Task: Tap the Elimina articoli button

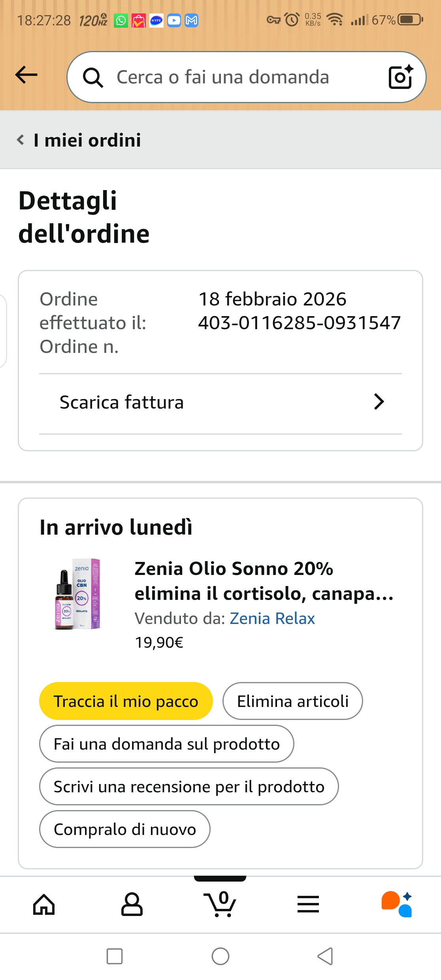Action: 292,701
